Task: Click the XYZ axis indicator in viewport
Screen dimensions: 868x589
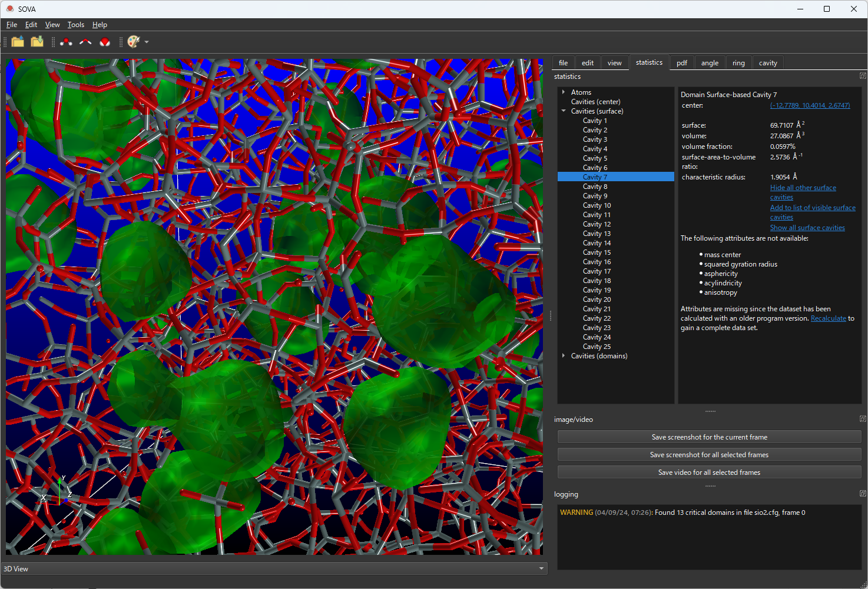Action: point(57,490)
